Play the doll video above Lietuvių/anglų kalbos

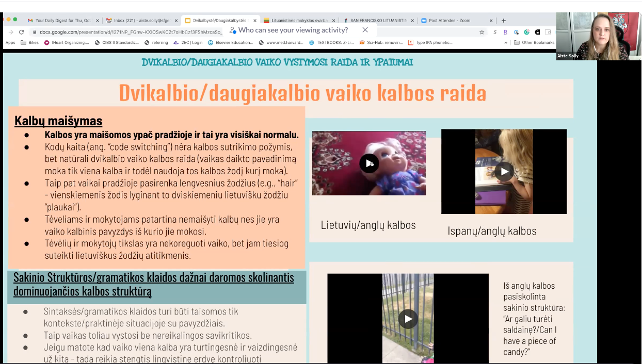(x=369, y=163)
